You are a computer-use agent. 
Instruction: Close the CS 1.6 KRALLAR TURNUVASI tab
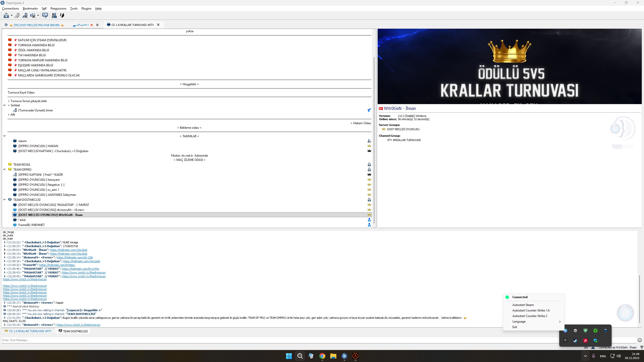(158, 25)
